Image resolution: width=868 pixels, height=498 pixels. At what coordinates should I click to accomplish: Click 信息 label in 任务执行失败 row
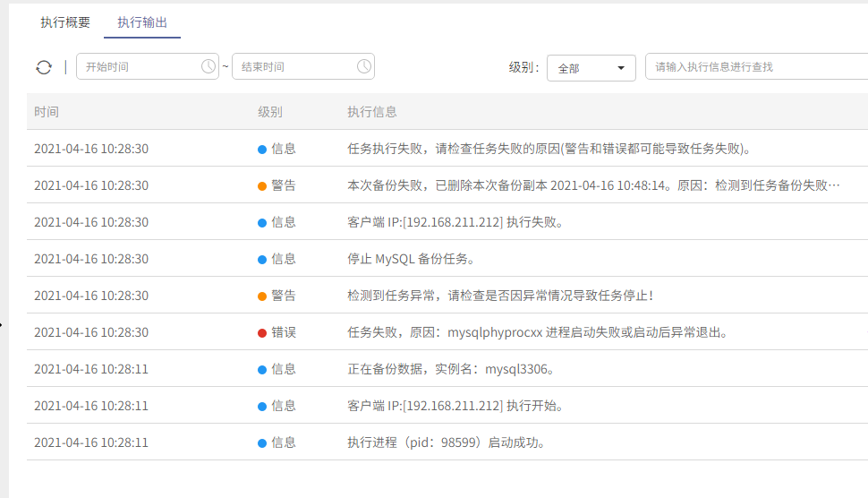tap(284, 149)
